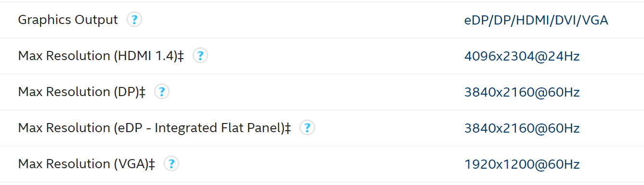Select the Max Resolution (HDMI 1.4) label
The image size is (644, 185).
coord(98,56)
